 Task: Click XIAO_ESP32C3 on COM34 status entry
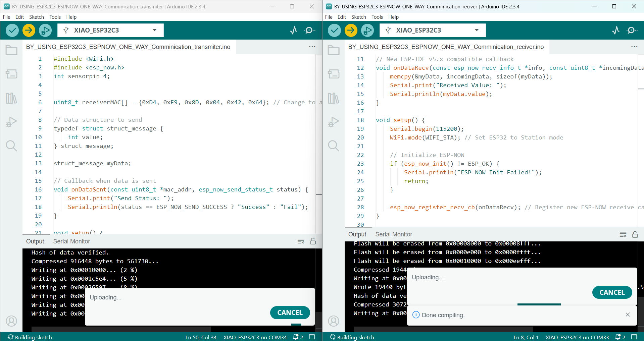(x=255, y=337)
